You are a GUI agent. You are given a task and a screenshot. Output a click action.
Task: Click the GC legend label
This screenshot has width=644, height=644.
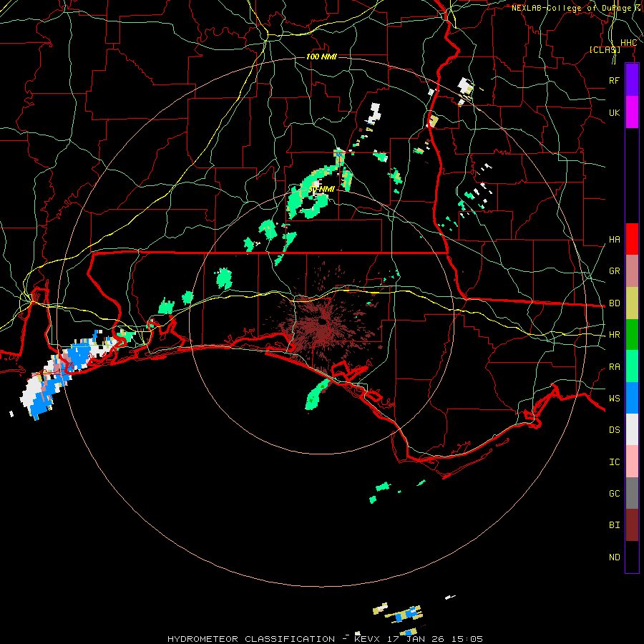pos(614,494)
